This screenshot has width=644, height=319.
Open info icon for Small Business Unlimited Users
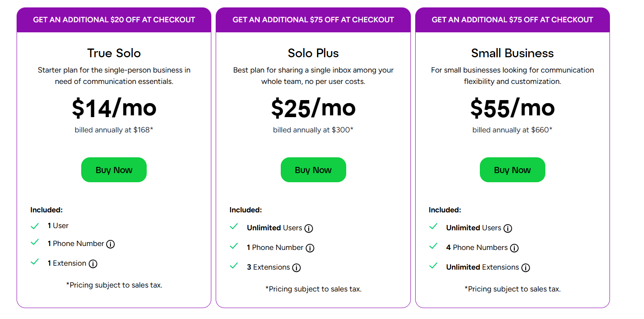508,229
